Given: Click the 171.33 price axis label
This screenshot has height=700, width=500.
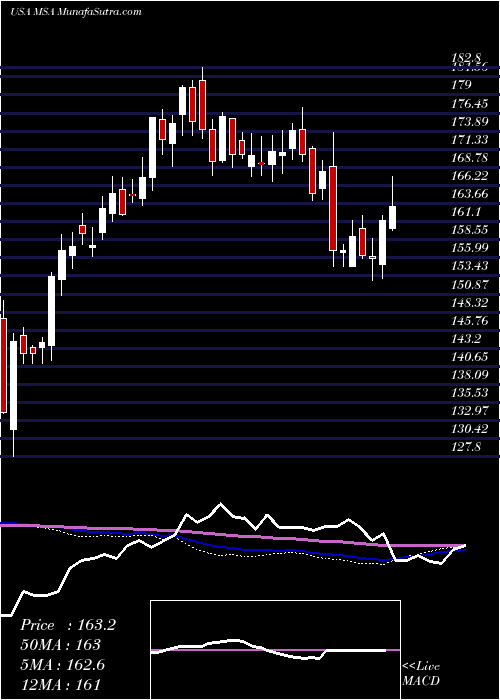Looking at the screenshot, I should [x=471, y=140].
